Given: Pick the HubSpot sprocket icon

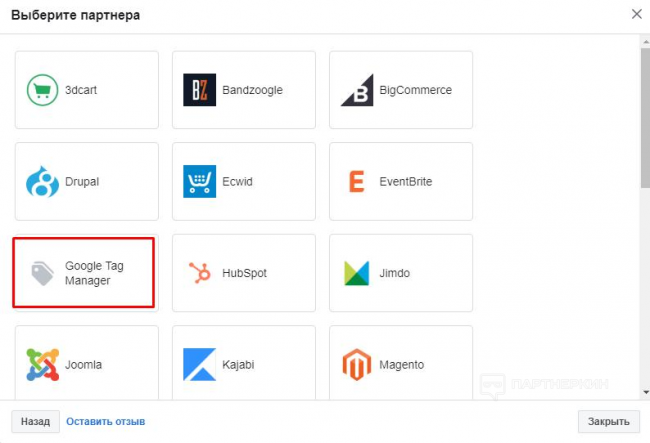Looking at the screenshot, I should click(199, 273).
